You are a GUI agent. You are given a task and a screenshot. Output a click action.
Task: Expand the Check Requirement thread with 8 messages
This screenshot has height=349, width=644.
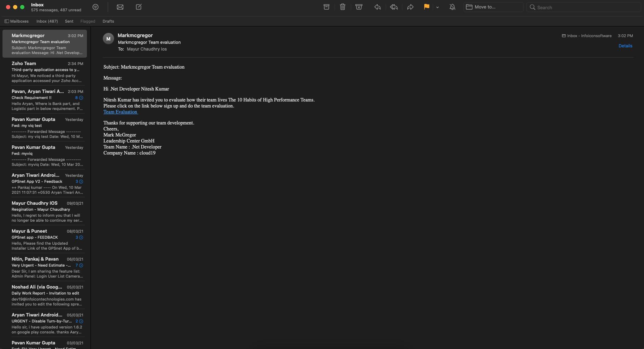coord(81,98)
